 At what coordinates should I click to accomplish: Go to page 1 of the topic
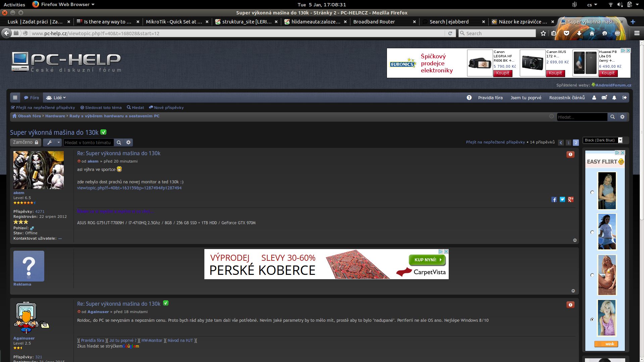pyautogui.click(x=568, y=142)
